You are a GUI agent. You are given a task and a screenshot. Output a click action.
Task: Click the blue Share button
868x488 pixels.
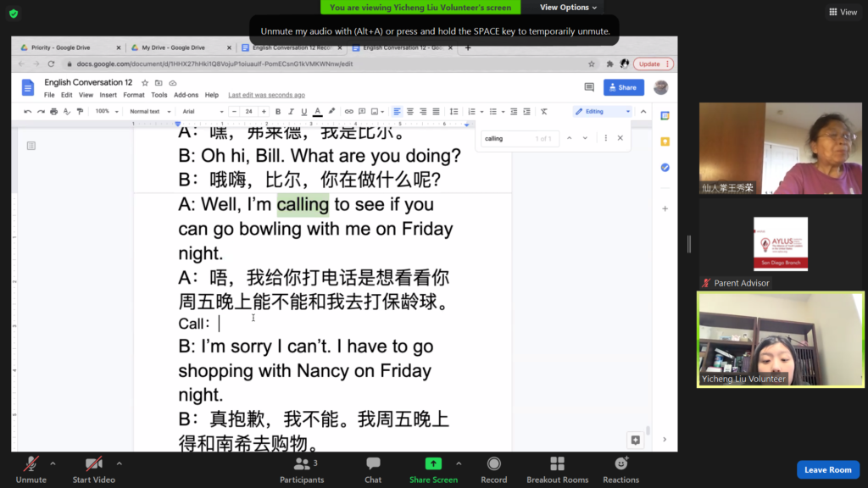[623, 87]
